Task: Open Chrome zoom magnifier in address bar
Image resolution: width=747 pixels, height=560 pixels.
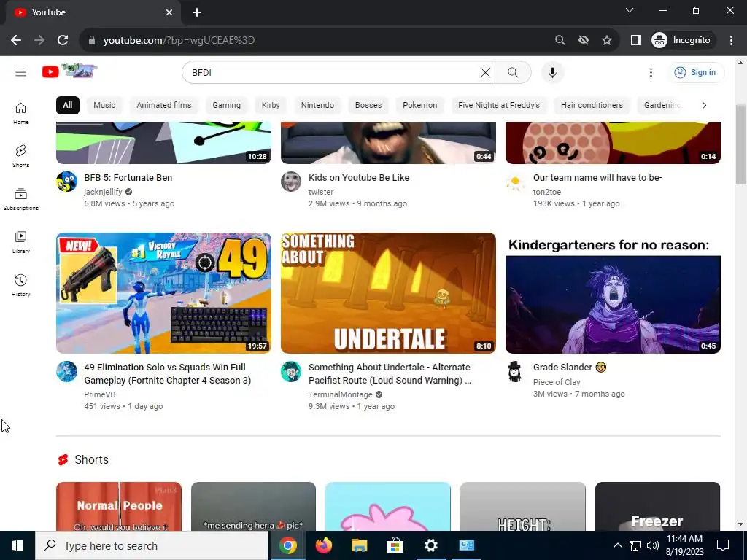Action: (560, 41)
